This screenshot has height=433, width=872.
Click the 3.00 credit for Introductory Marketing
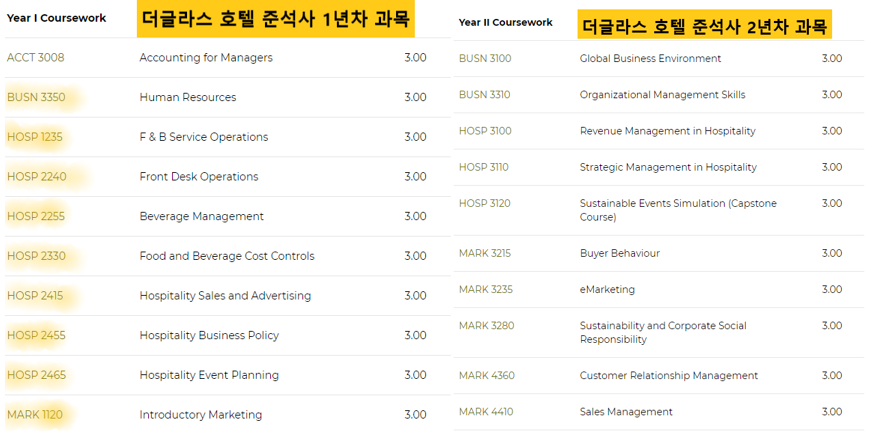click(415, 415)
